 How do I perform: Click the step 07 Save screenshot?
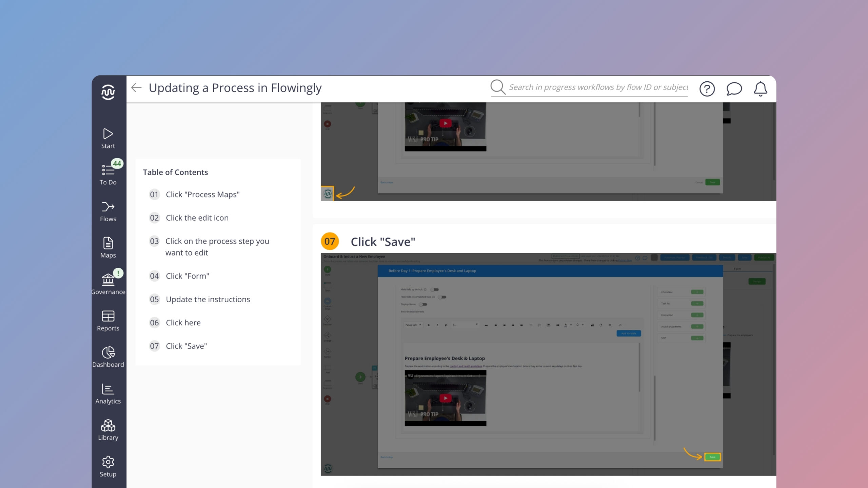click(x=548, y=364)
